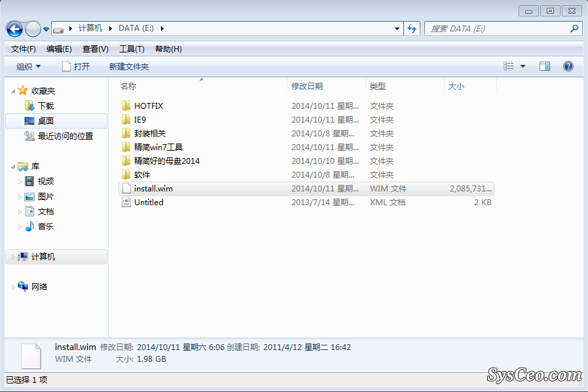Expand the 图片 library node

tap(20, 197)
